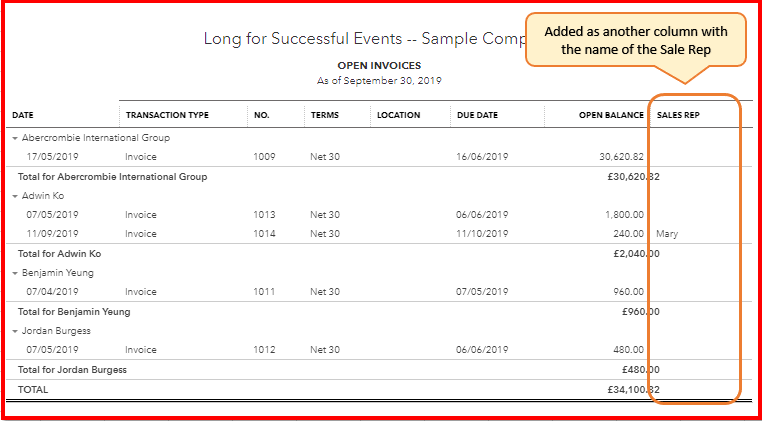Collapse the Benjamin Yeung group
This screenshot has width=762, height=421.
click(14, 273)
